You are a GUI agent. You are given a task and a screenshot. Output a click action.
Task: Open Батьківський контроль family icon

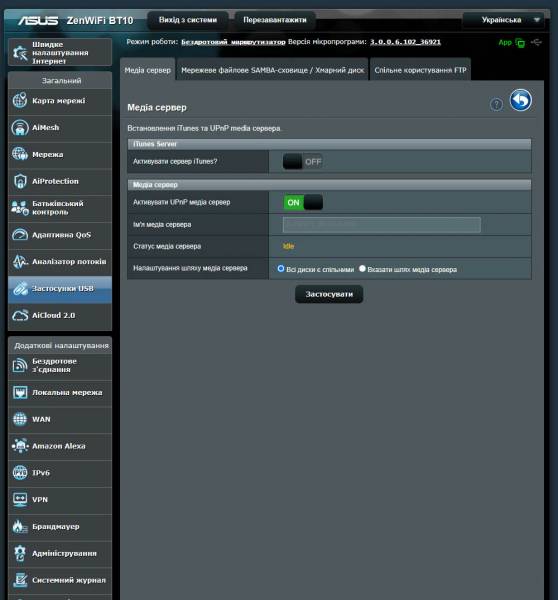coord(20,208)
